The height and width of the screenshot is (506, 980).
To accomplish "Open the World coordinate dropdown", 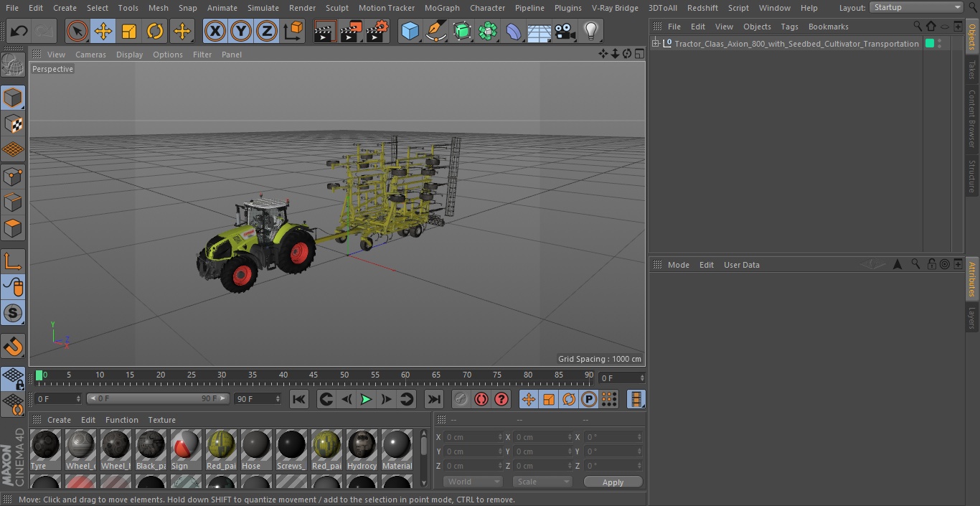I will pyautogui.click(x=472, y=482).
